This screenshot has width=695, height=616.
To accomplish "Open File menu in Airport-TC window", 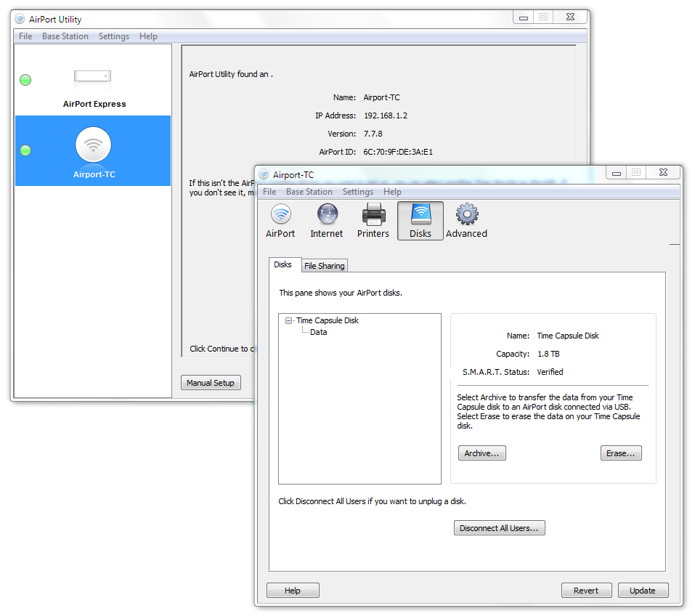I will (x=269, y=192).
